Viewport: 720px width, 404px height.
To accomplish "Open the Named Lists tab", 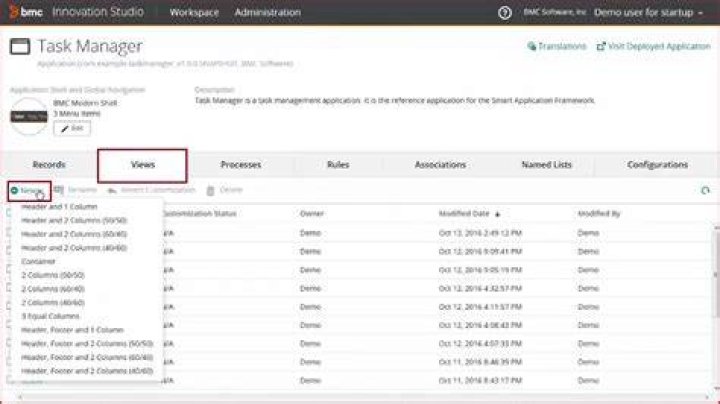I will pos(546,164).
